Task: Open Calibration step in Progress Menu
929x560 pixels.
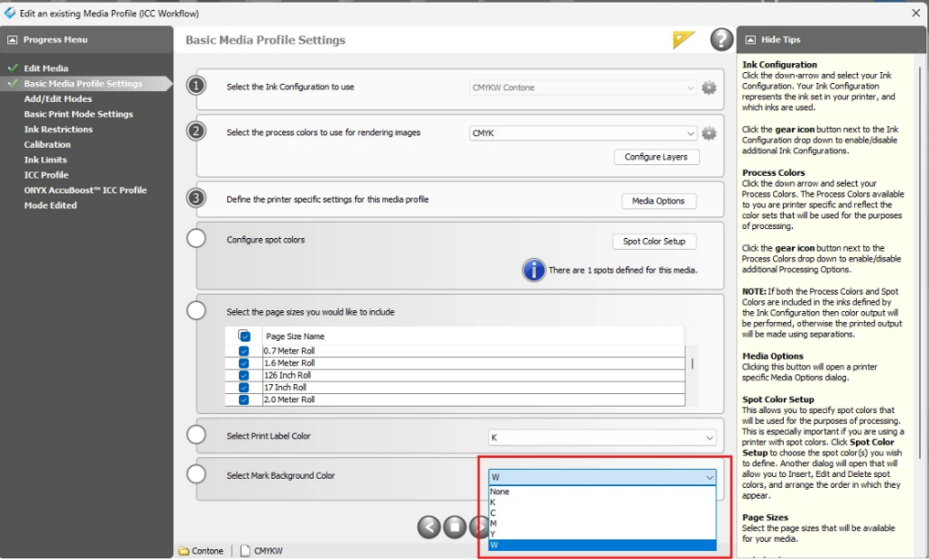Action: coord(48,144)
